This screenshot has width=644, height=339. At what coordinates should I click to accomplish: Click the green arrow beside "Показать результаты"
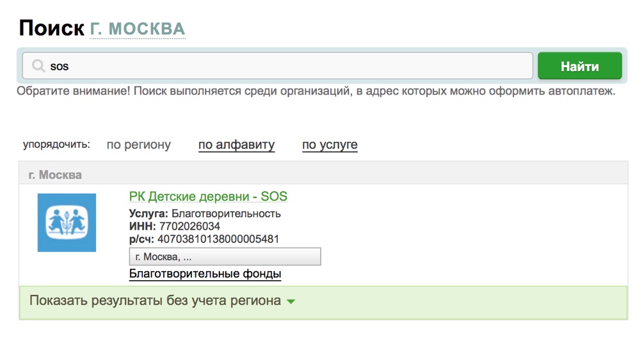291,301
